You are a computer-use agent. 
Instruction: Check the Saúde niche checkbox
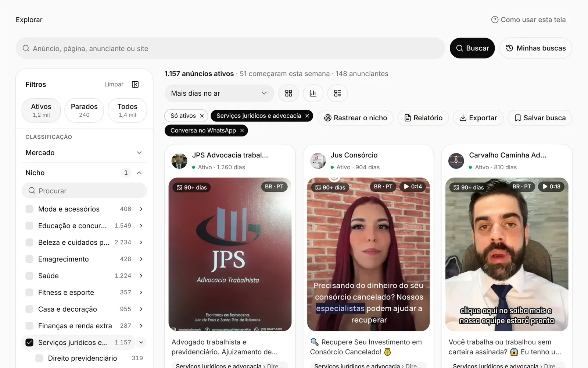click(x=29, y=276)
